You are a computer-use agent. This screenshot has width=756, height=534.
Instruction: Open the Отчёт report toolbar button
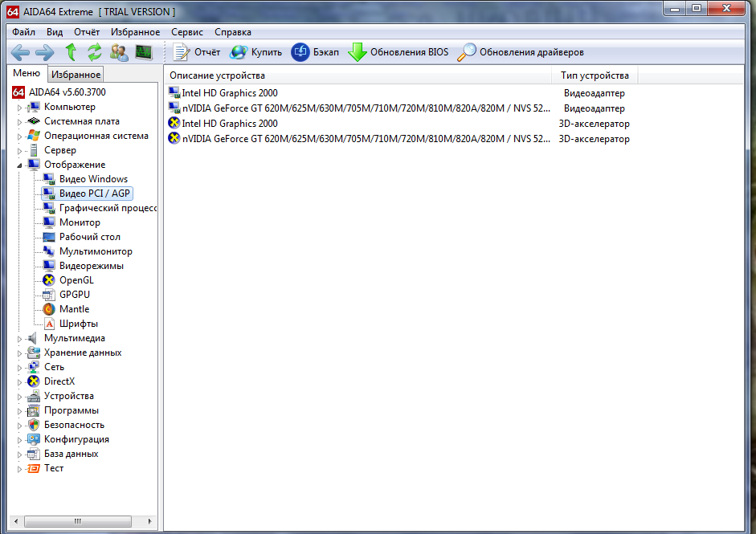(x=197, y=52)
